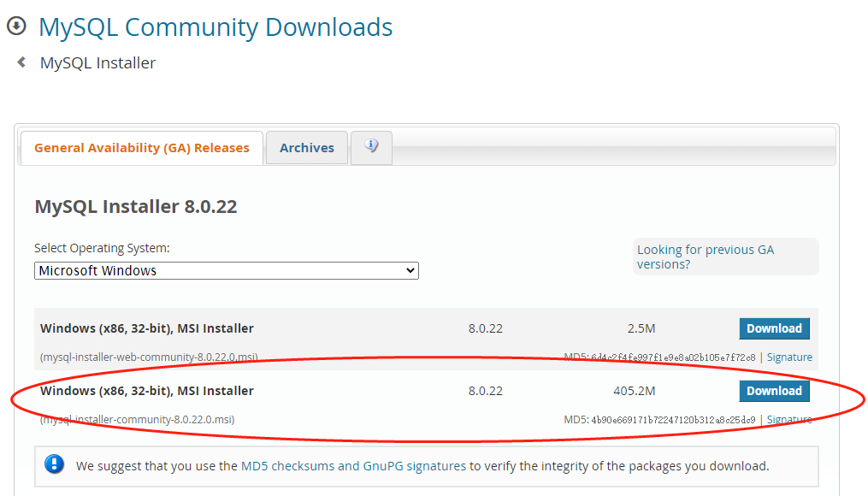
Task: Click the 2.5M file size value
Action: pos(641,328)
